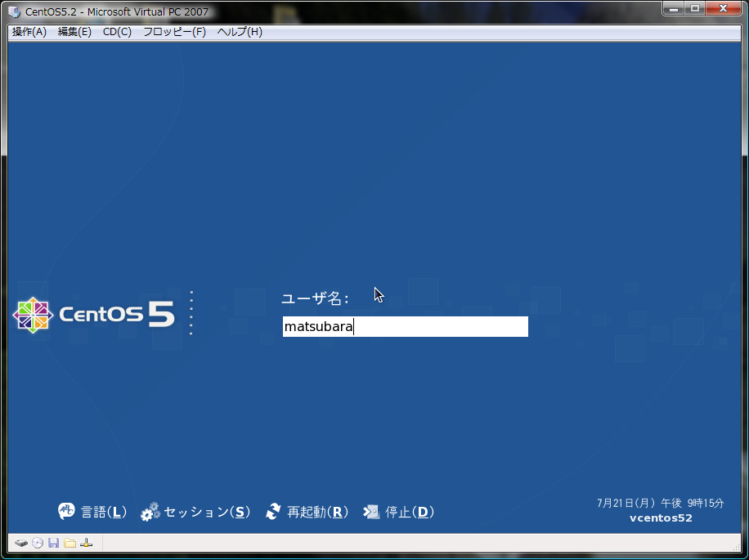Open the CD(C) menu

(117, 32)
